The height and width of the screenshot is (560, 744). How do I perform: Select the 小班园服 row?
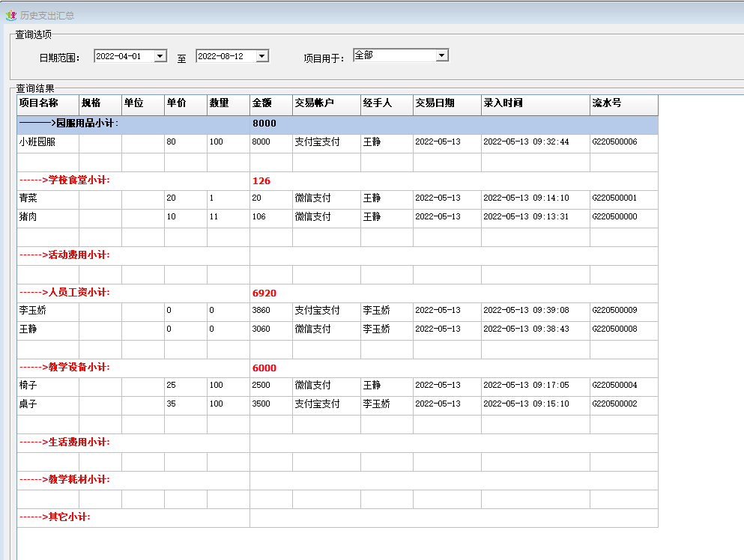(x=37, y=142)
